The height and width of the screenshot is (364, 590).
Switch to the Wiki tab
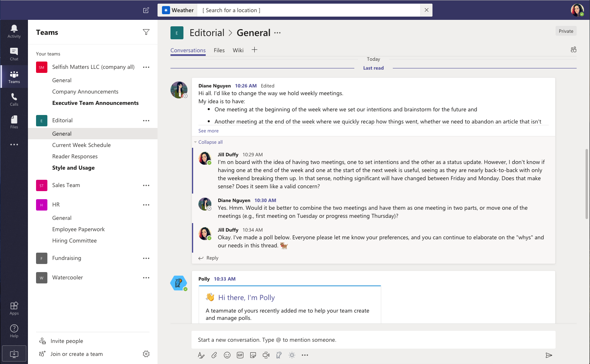tap(238, 50)
